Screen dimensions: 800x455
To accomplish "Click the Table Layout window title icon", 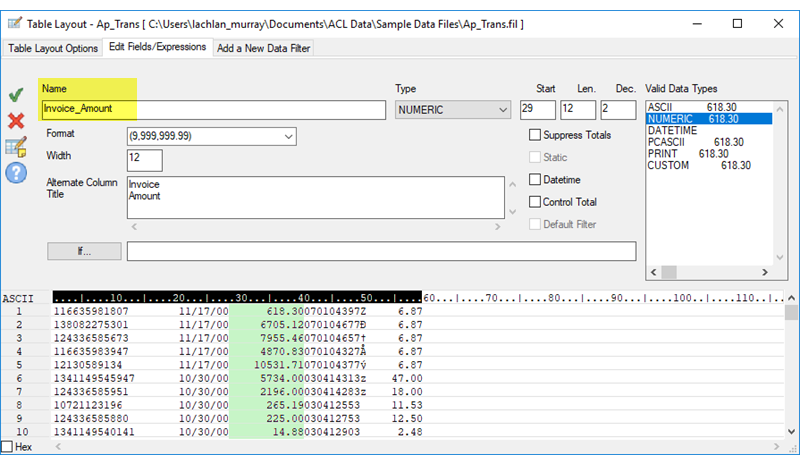I will [15, 22].
